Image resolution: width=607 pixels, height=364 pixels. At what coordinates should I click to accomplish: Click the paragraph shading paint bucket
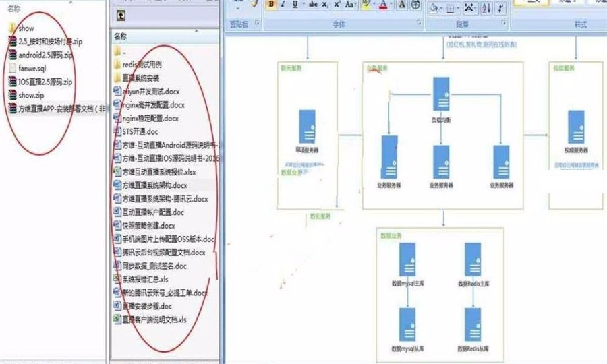(434, 7)
